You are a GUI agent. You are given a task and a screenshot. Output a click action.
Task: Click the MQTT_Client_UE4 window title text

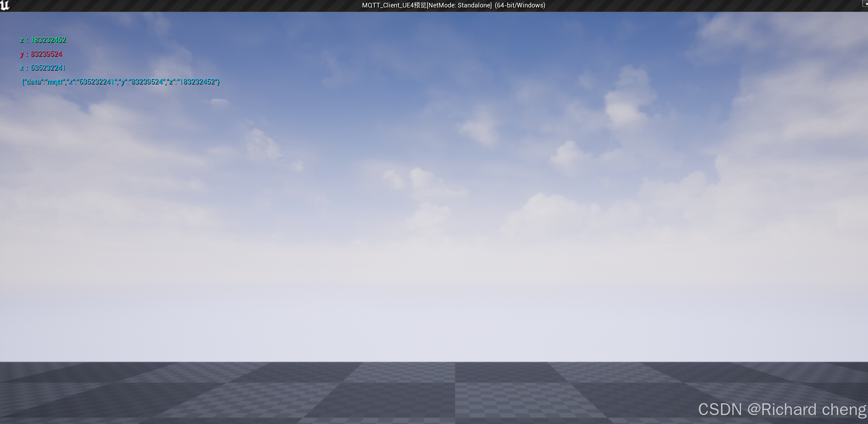pos(388,5)
